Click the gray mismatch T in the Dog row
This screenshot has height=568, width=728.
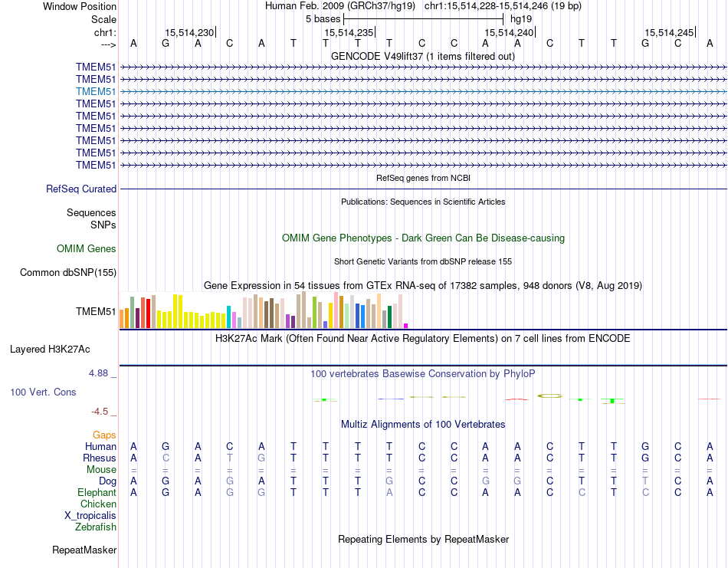[x=645, y=481]
